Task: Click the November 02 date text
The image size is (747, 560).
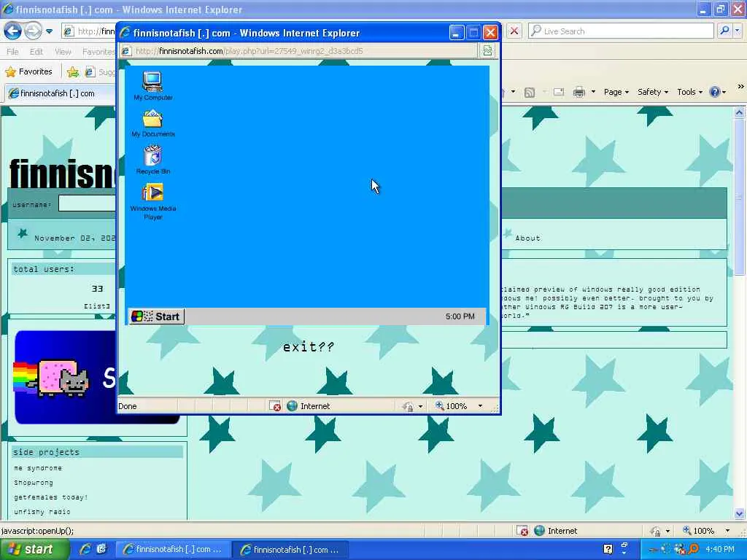Action: click(74, 238)
